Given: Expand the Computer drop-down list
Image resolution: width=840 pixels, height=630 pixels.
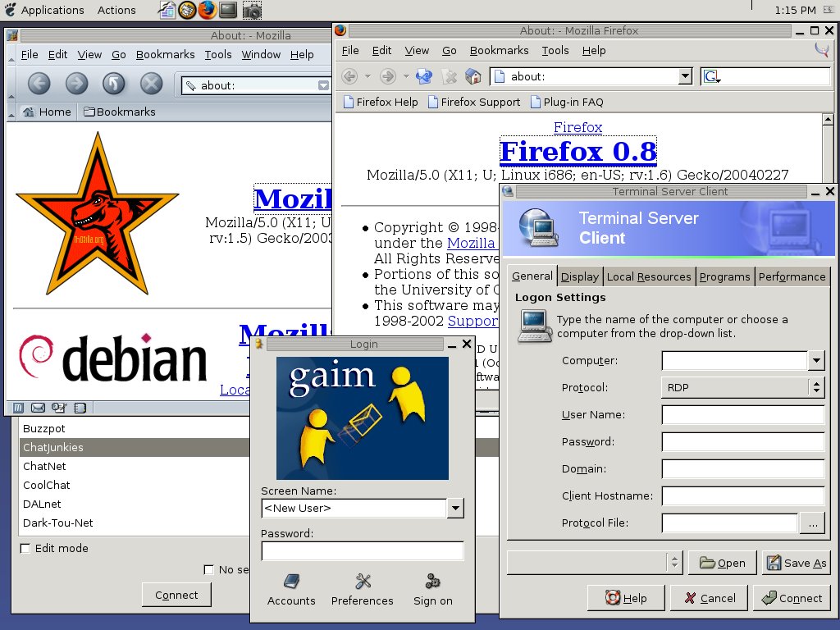Looking at the screenshot, I should [816, 360].
